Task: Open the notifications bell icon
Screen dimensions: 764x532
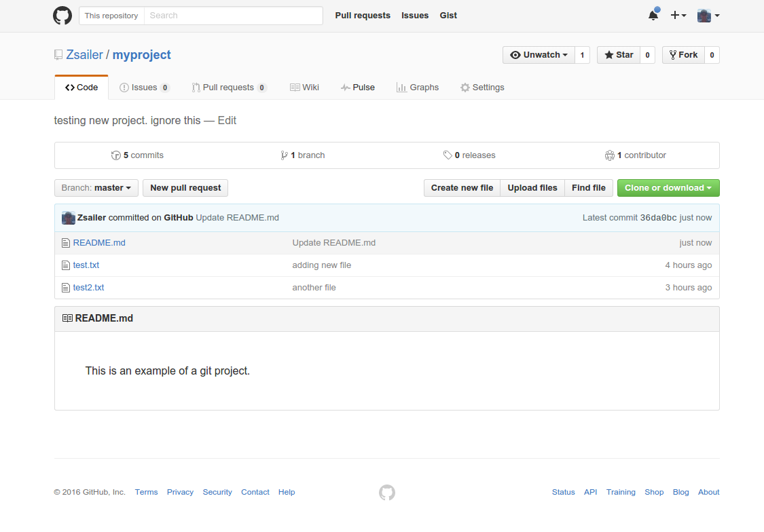Action: click(x=653, y=16)
